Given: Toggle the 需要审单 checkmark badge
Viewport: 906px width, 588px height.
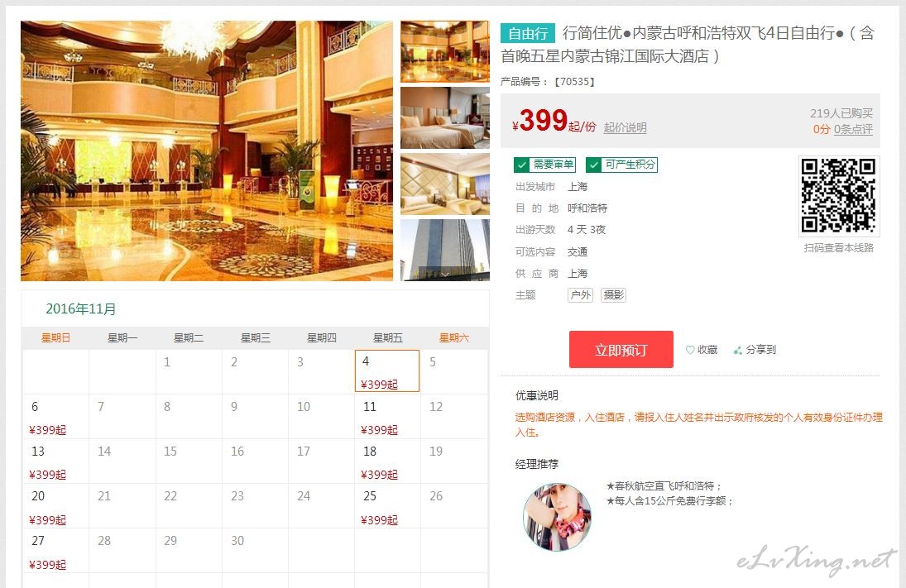Looking at the screenshot, I should point(544,165).
